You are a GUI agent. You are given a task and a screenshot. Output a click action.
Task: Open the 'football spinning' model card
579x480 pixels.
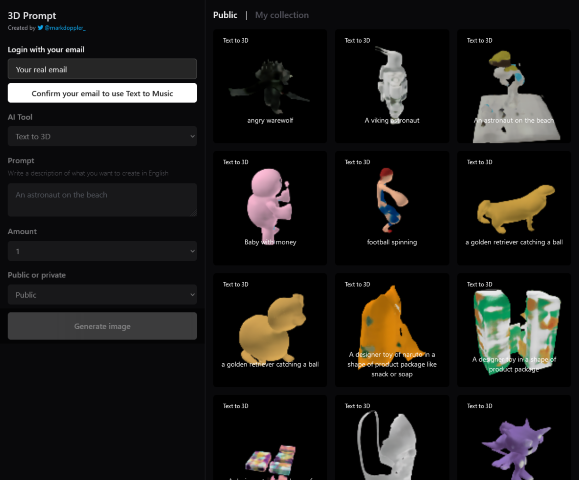392,208
